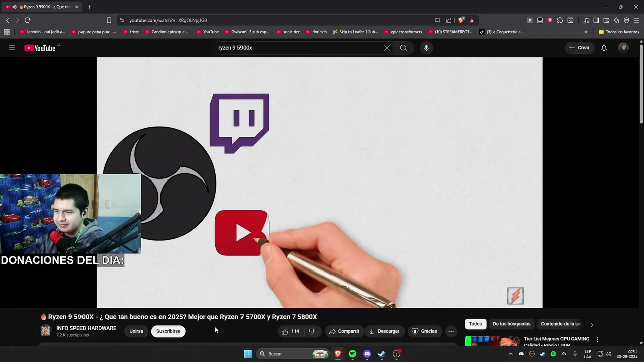This screenshot has width=644, height=362.
Task: Bookmark this page icon in address bar
Action: tap(109, 20)
